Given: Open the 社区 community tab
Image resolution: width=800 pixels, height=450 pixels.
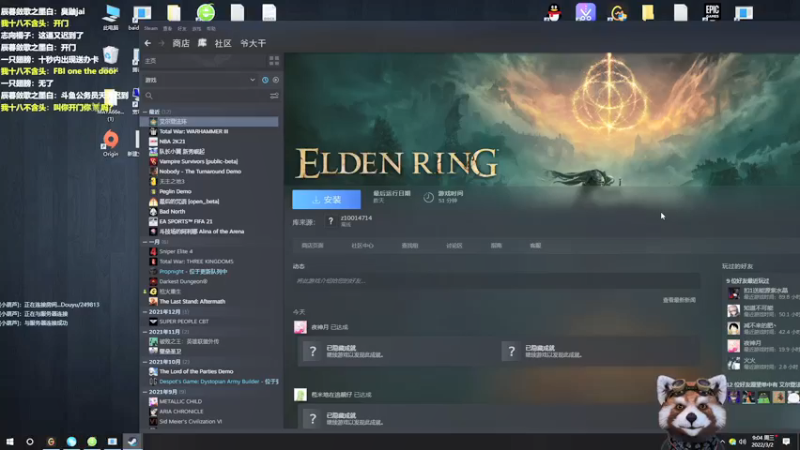Looking at the screenshot, I should tap(223, 43).
